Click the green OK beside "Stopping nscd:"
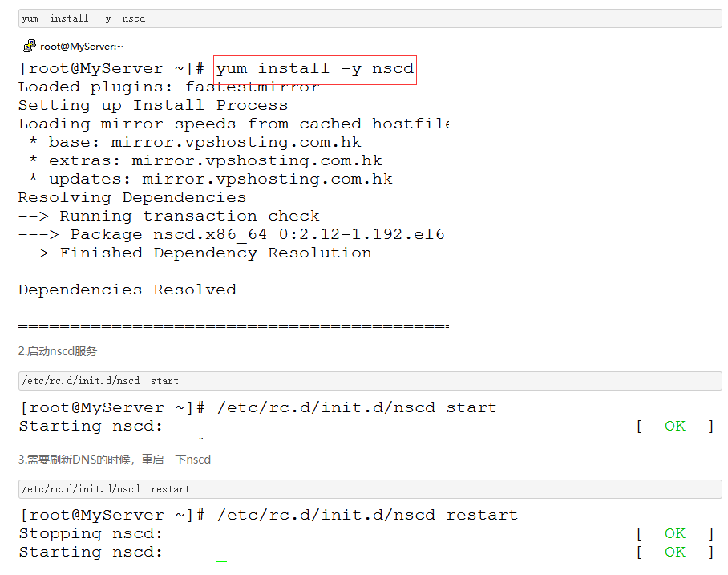Image resolution: width=728 pixels, height=575 pixels. tap(674, 533)
